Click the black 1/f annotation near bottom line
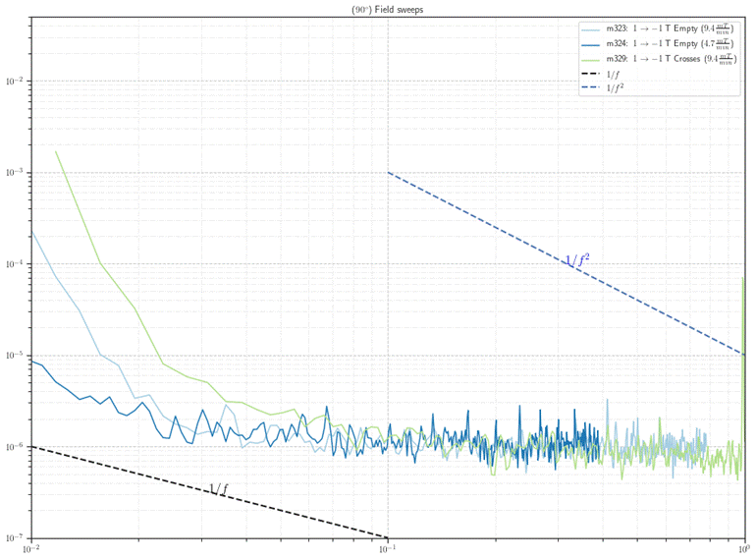 218,489
